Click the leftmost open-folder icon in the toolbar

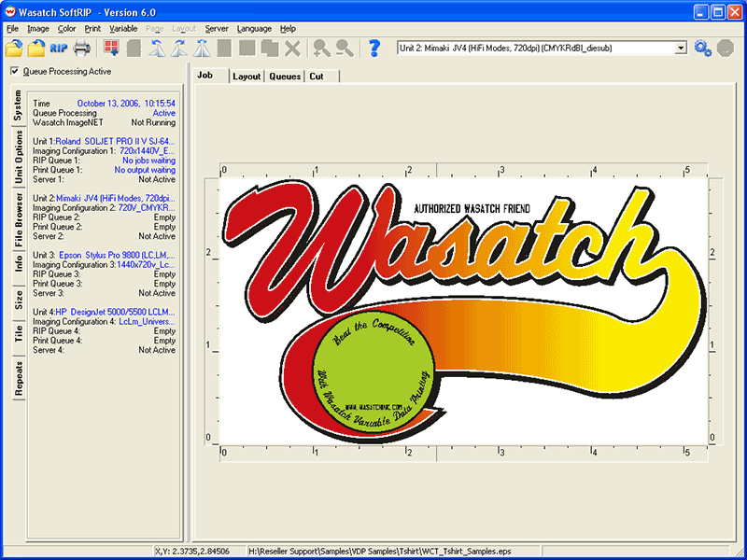[x=14, y=49]
